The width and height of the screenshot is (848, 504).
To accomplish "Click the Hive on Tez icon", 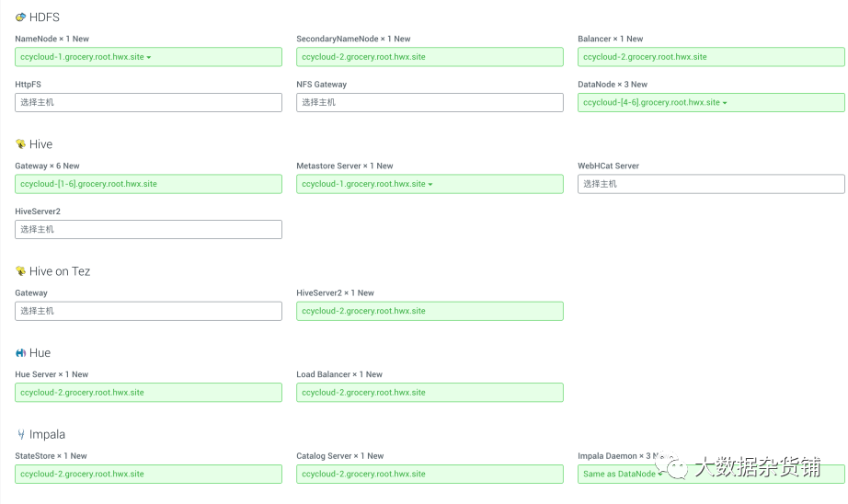I will click(20, 271).
